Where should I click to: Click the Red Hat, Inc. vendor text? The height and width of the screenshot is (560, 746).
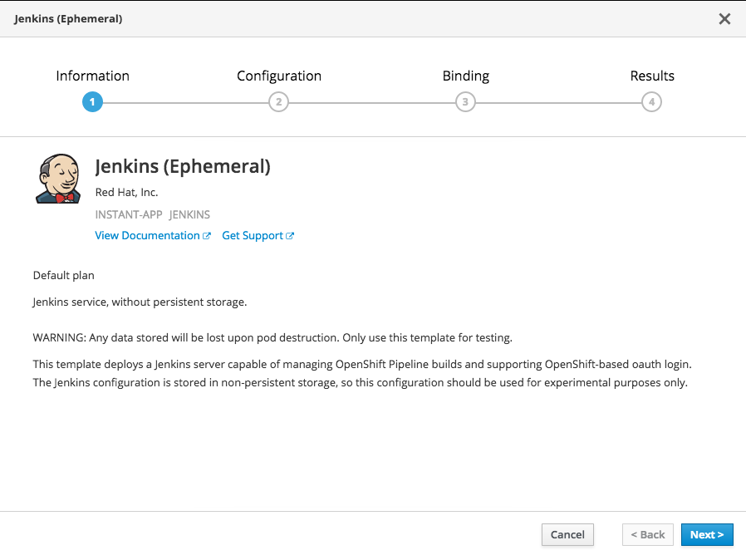[x=126, y=192]
